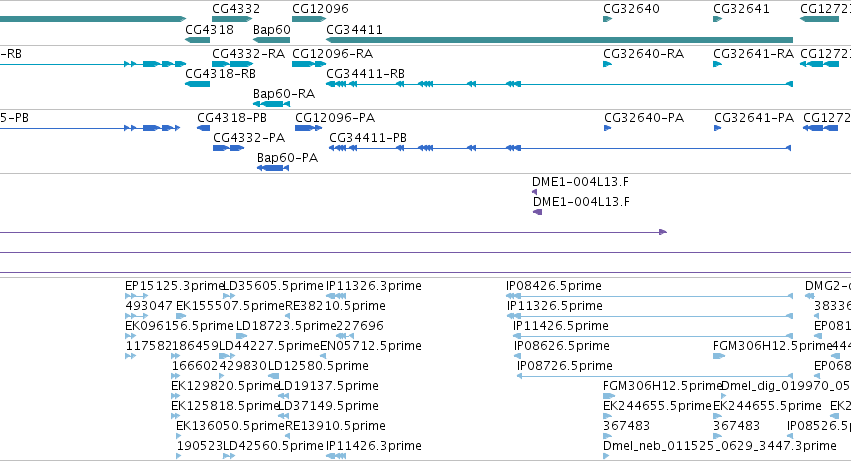The image size is (851, 461).
Task: Click the IP11426.5prime label
Action: point(561,326)
